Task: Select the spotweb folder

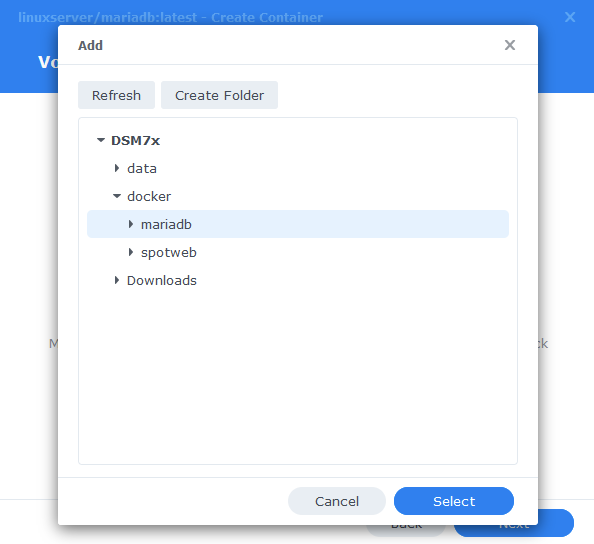Action: coord(169,253)
